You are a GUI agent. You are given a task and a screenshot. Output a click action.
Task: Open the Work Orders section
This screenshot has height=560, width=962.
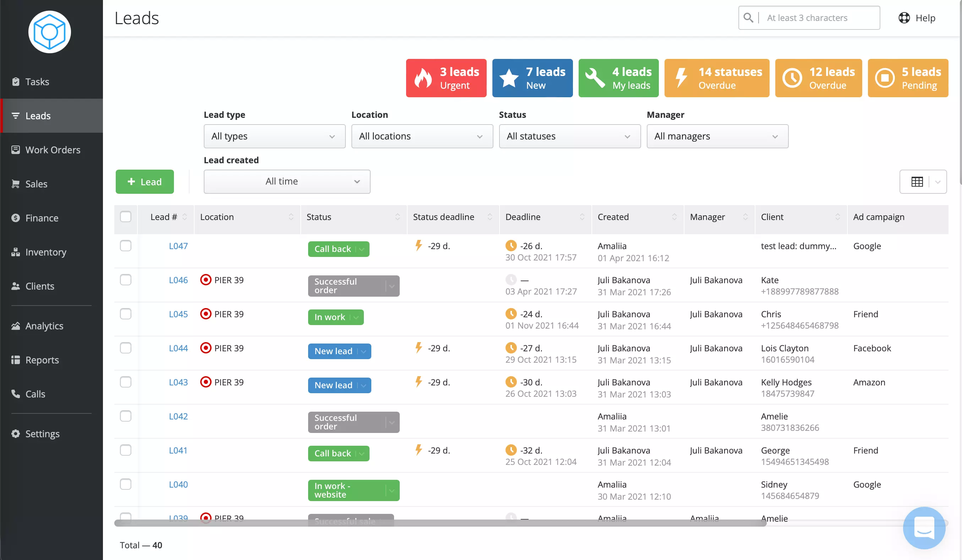[51, 150]
